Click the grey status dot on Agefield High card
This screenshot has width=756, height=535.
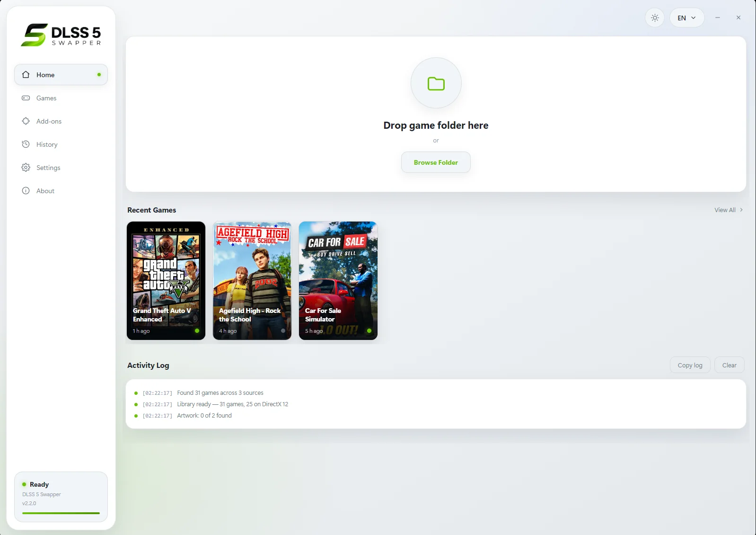[283, 331]
